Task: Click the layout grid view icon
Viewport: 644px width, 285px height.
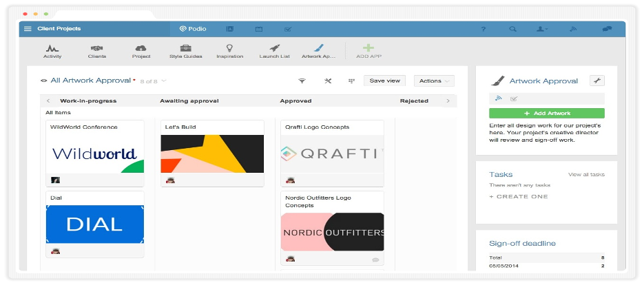Action: [x=351, y=81]
